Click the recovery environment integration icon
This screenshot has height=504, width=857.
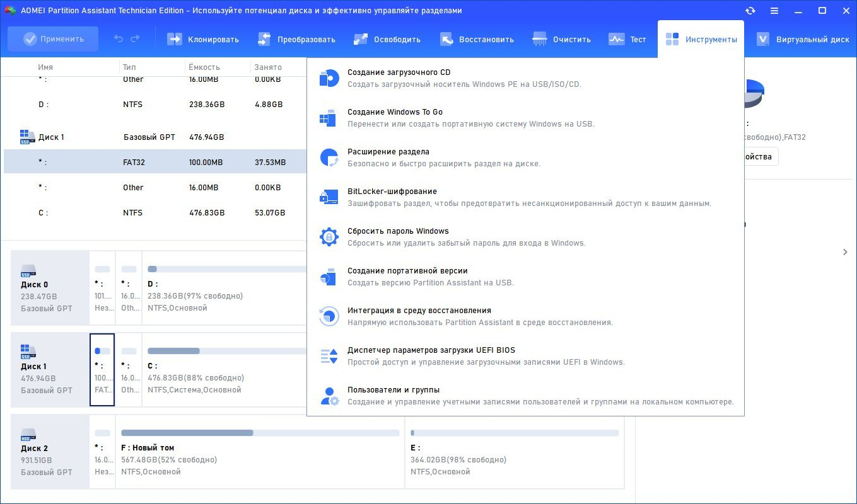click(329, 316)
